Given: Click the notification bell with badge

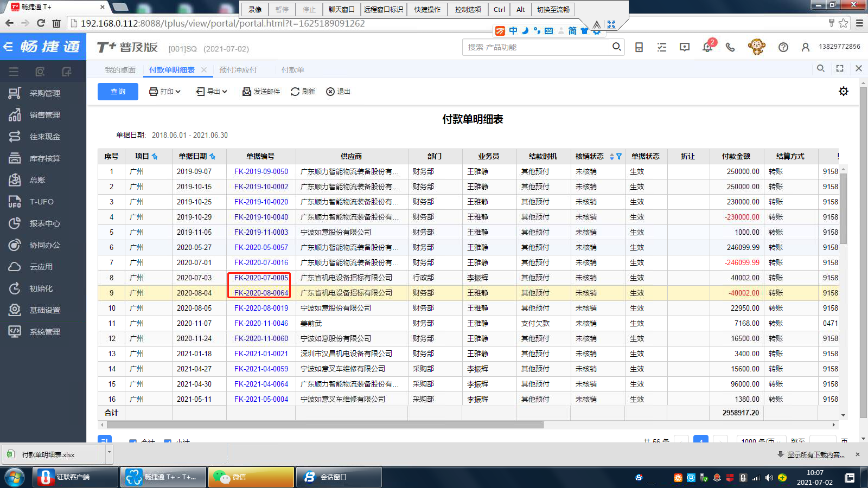Looking at the screenshot, I should [x=708, y=47].
